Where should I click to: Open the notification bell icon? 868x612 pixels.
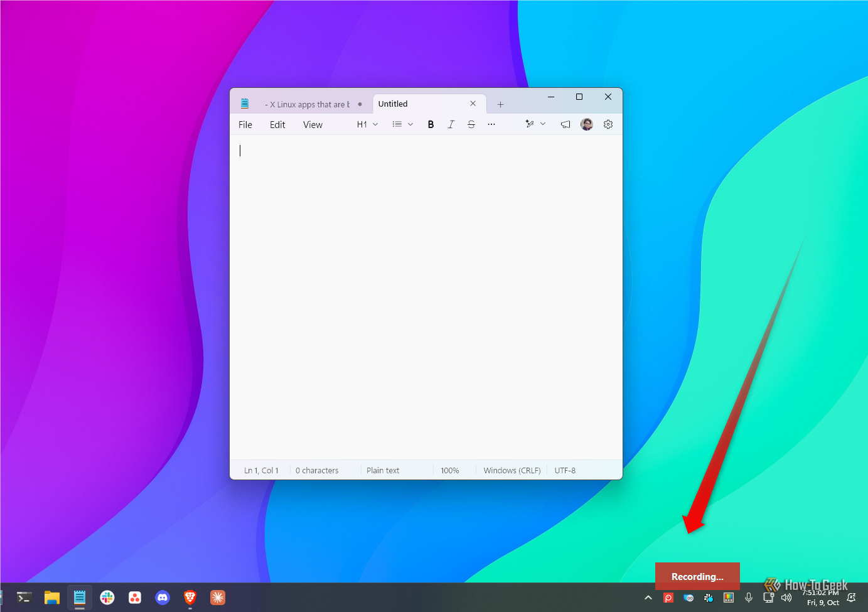point(852,598)
